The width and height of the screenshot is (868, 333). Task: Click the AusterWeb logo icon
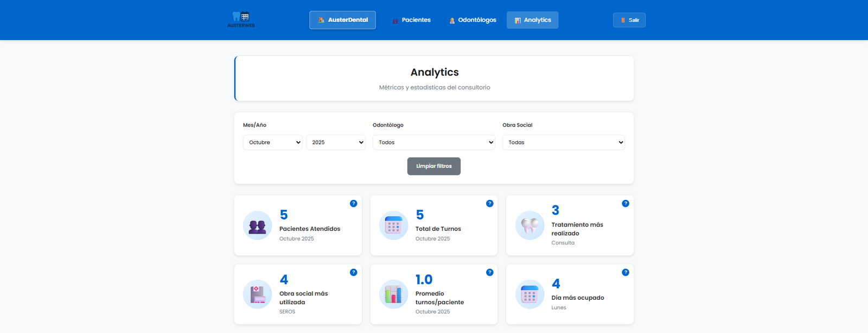pos(241,19)
